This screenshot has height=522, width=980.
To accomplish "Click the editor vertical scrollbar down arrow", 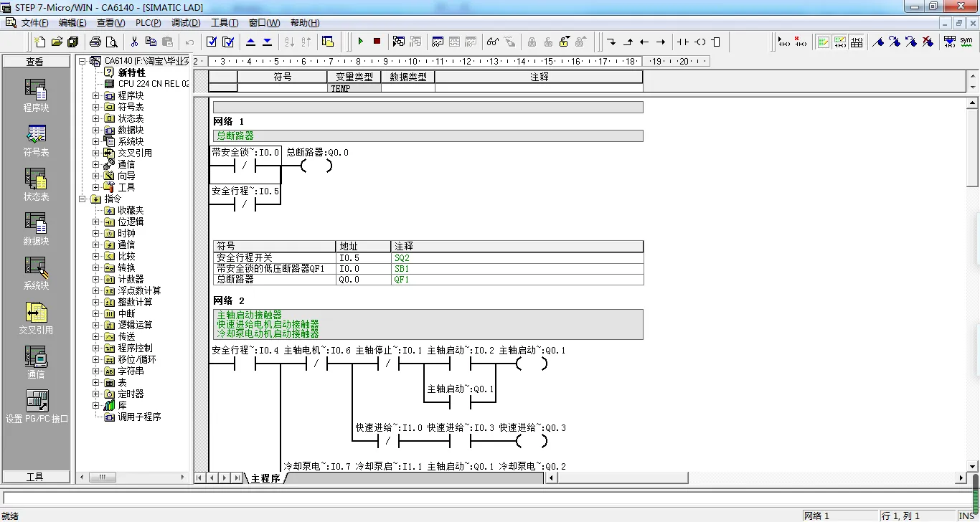I will click(x=972, y=465).
